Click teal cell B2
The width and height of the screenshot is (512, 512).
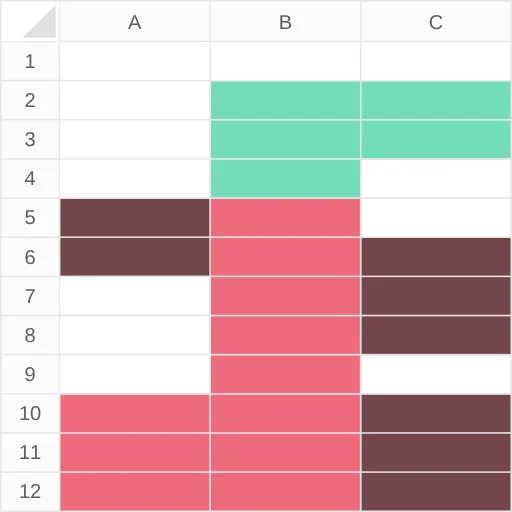[285, 100]
